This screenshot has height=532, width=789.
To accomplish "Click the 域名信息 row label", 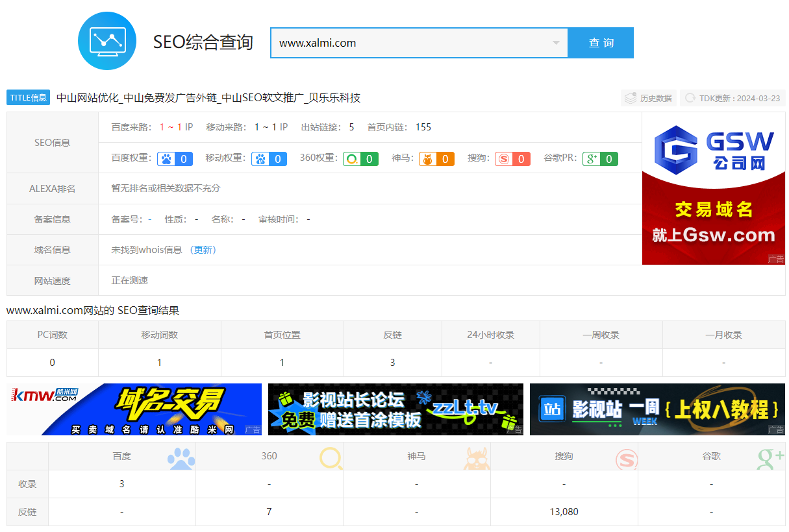I will (53, 250).
